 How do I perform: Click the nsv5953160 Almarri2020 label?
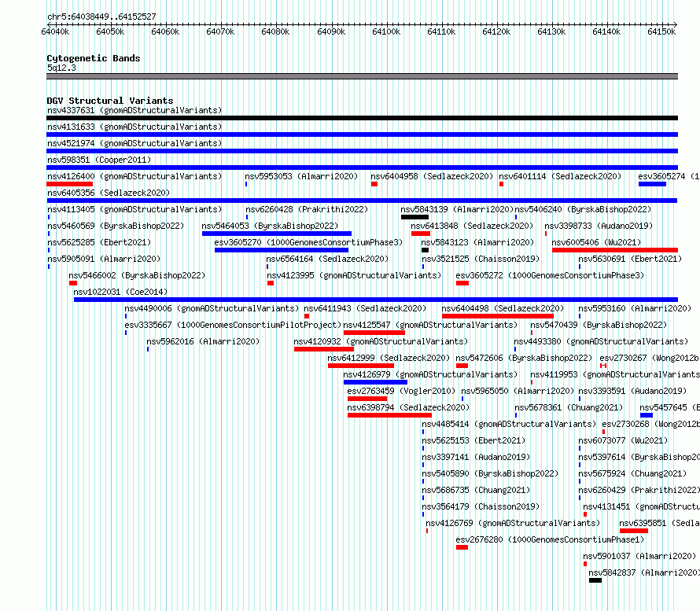point(636,308)
